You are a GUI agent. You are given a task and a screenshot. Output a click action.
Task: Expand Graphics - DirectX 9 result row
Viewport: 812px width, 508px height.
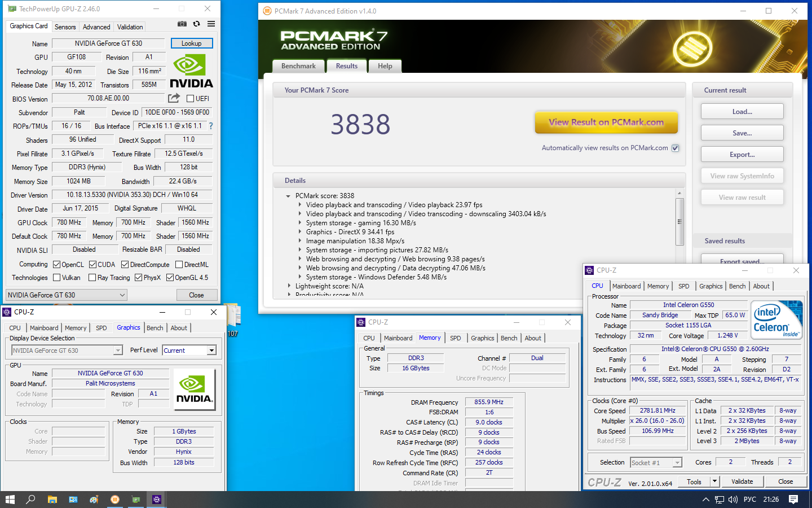[299, 232]
